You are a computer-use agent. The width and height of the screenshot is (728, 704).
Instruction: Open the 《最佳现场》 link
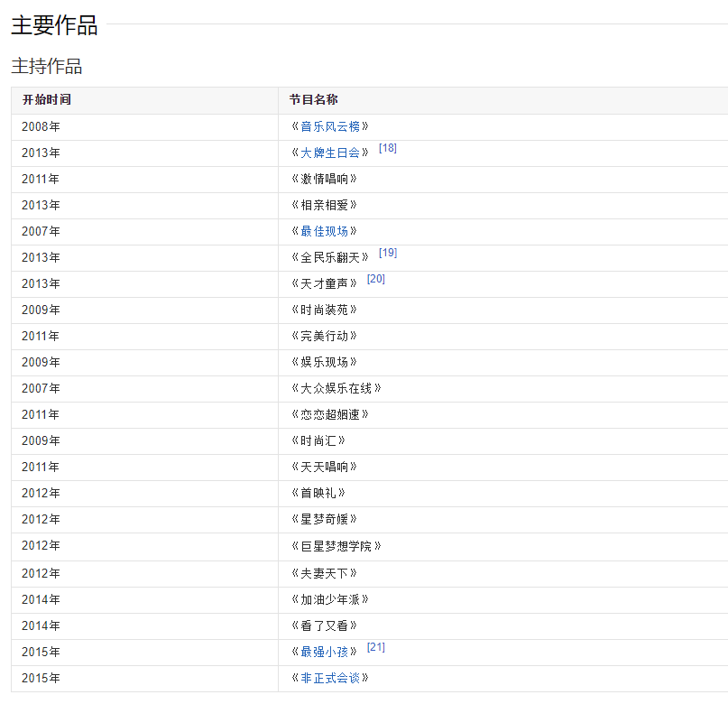(324, 231)
